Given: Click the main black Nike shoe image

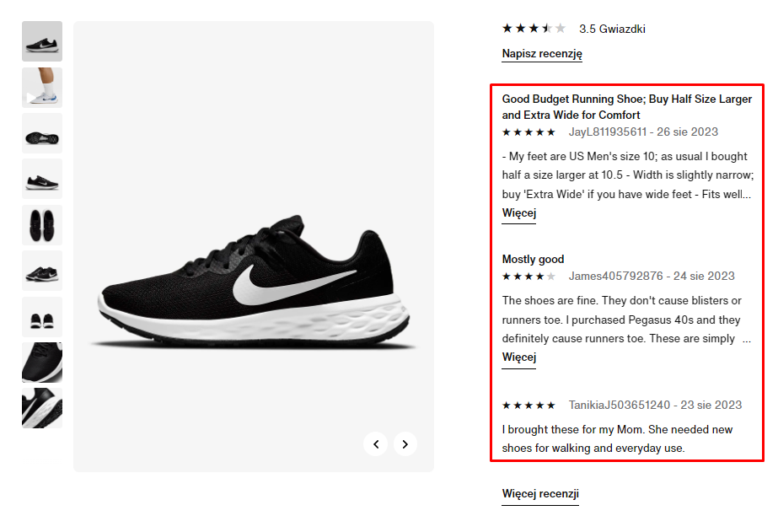Looking at the screenshot, I should point(253,287).
